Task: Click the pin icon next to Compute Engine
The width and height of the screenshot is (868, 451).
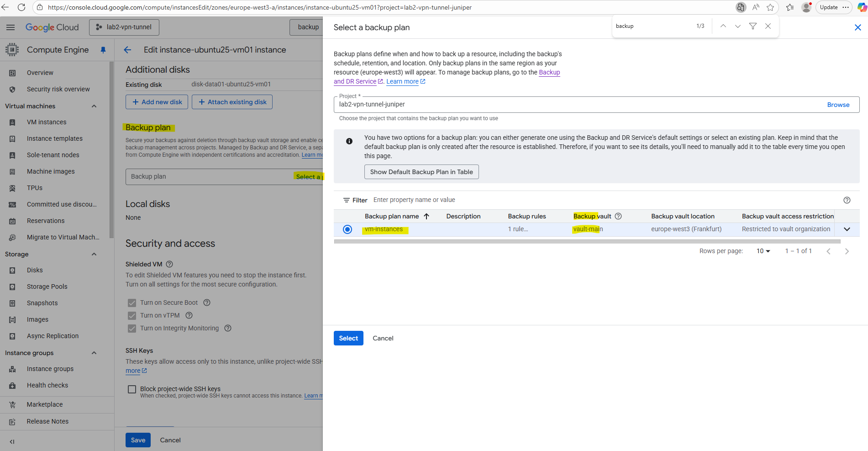Action: pos(103,50)
